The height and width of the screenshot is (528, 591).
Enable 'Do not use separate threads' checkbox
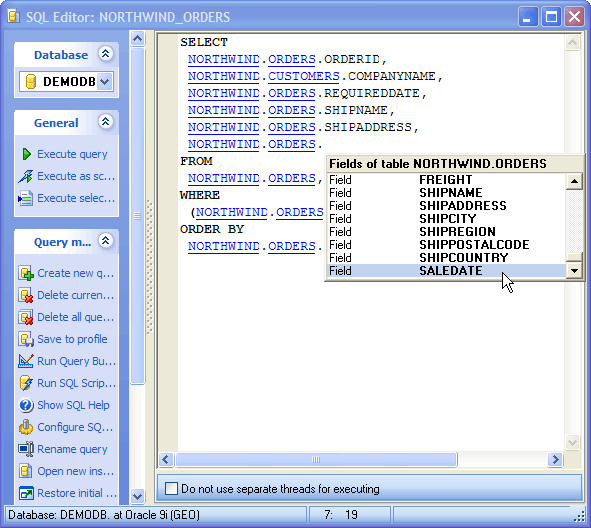point(171,489)
